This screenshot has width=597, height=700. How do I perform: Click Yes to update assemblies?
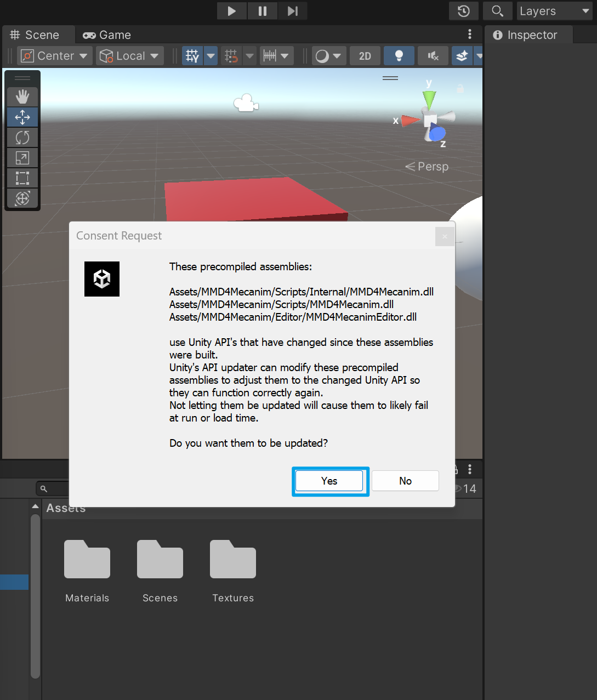329,481
